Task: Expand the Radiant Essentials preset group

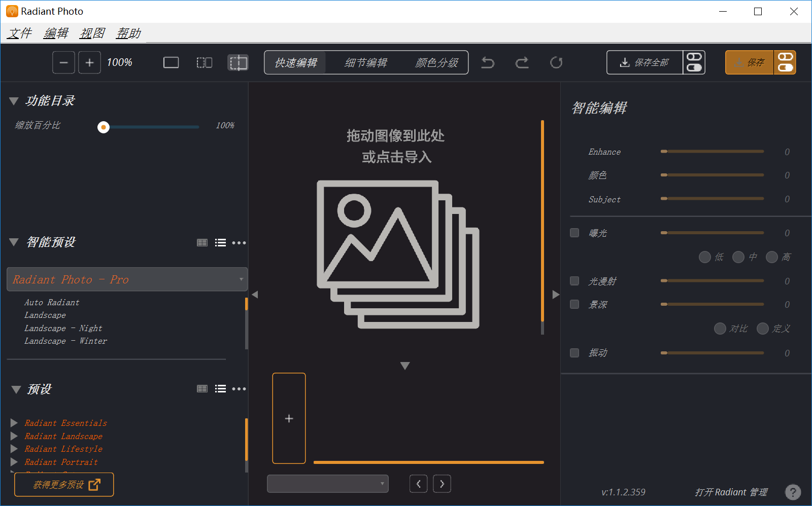Action: tap(14, 423)
